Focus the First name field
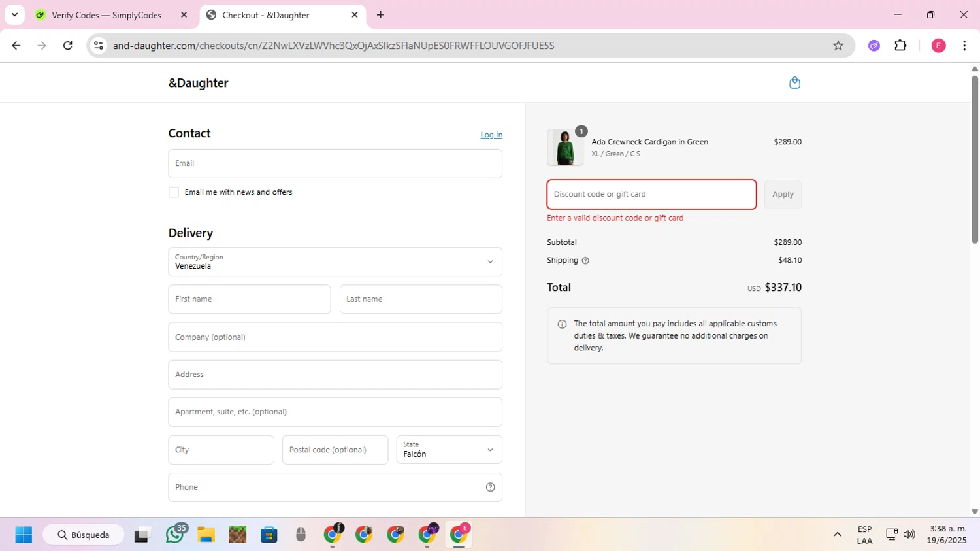980x551 pixels. (250, 299)
